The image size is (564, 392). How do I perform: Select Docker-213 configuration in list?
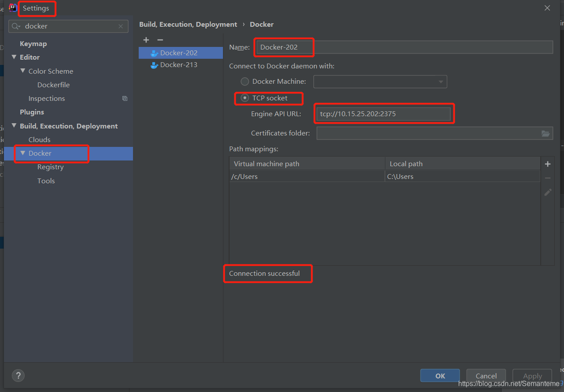pos(181,65)
